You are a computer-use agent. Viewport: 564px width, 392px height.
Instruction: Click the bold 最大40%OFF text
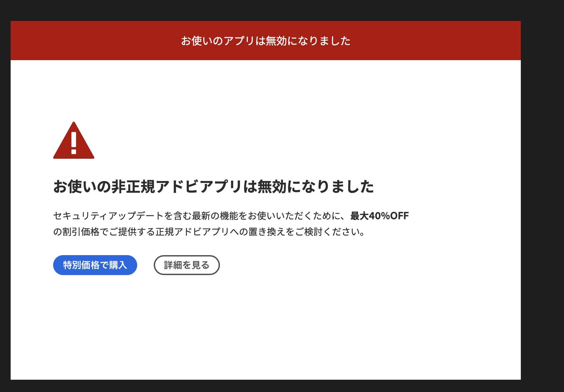[379, 216]
